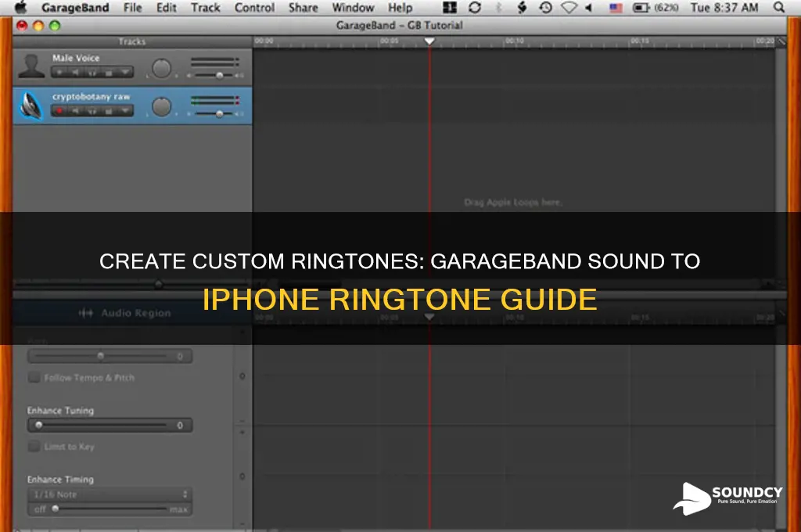Solo the cryptobotany raw track

[92, 110]
